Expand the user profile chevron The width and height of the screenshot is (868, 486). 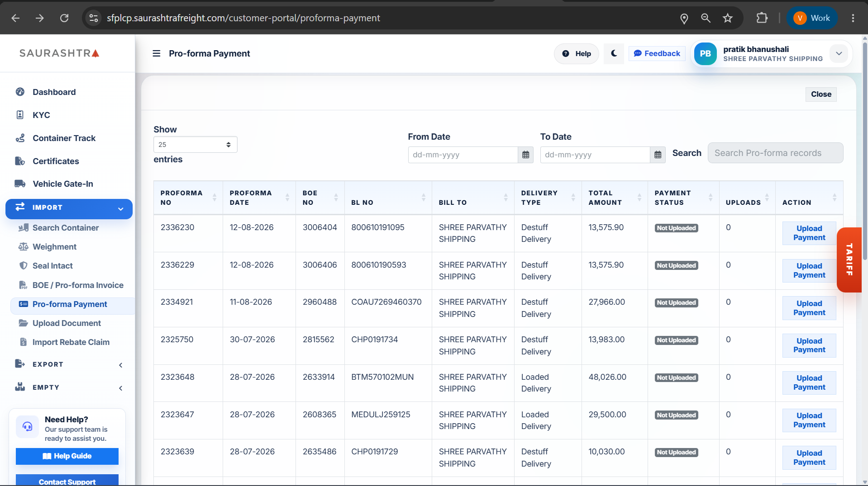(x=839, y=53)
